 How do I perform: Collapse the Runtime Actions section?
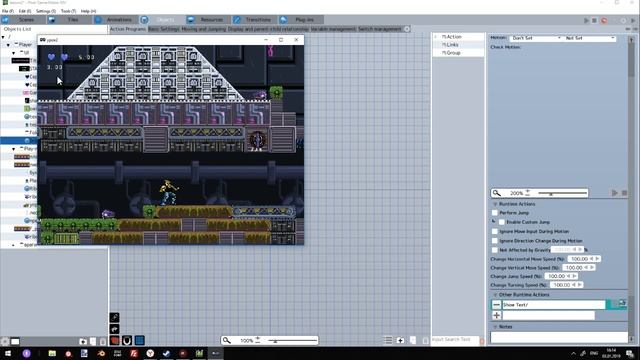pos(495,204)
